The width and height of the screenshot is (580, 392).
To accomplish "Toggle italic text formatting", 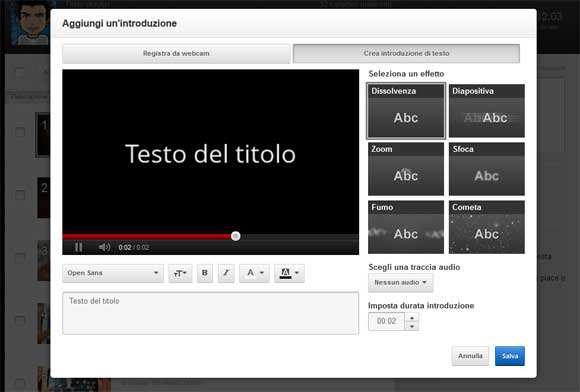I will tap(226, 273).
